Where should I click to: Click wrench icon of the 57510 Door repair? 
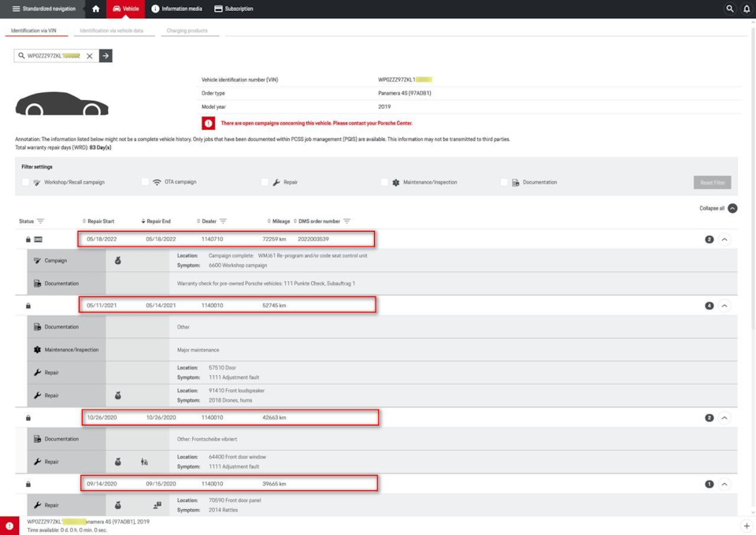click(x=37, y=373)
